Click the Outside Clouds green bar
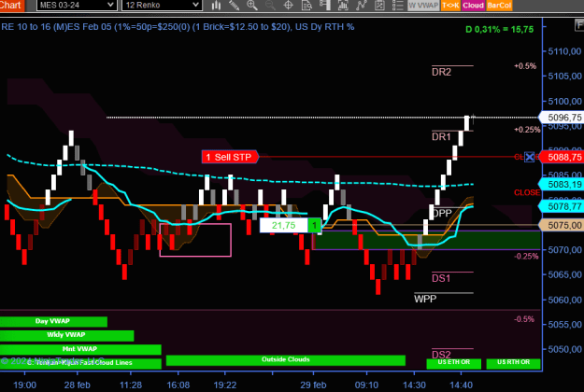The image size is (584, 392). pos(286,360)
